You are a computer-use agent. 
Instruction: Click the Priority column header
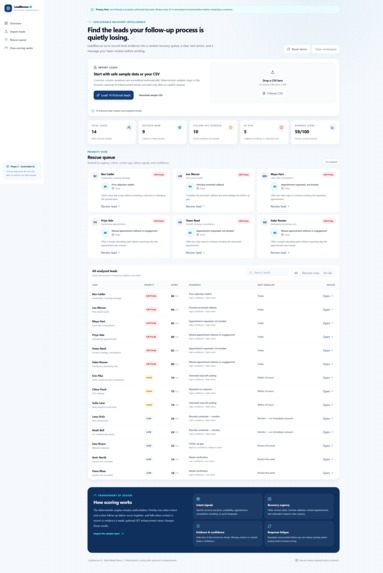tap(149, 285)
